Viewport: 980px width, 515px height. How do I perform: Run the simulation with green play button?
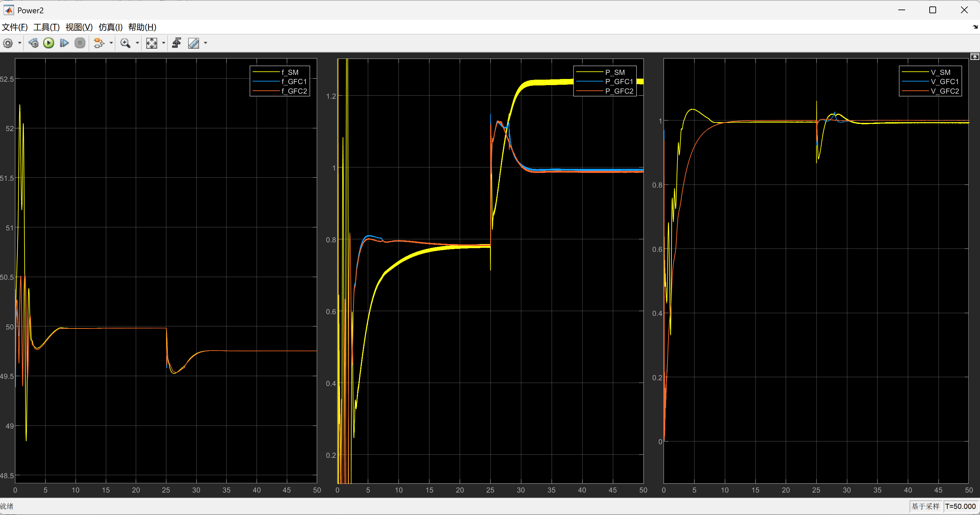pyautogui.click(x=49, y=43)
